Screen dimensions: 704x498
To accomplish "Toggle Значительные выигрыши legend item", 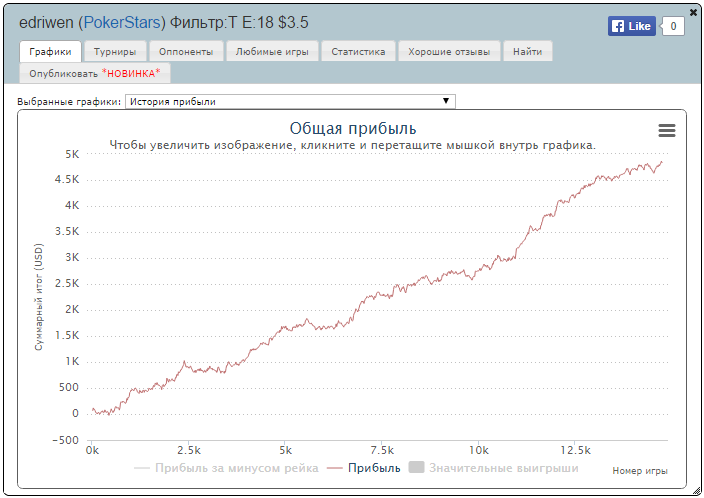I will 493,468.
